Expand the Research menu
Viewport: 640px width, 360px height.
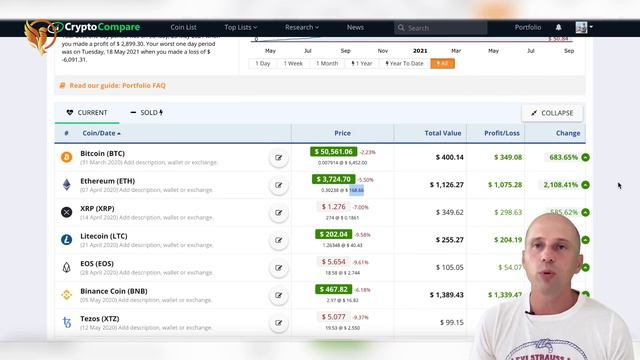pyautogui.click(x=302, y=27)
